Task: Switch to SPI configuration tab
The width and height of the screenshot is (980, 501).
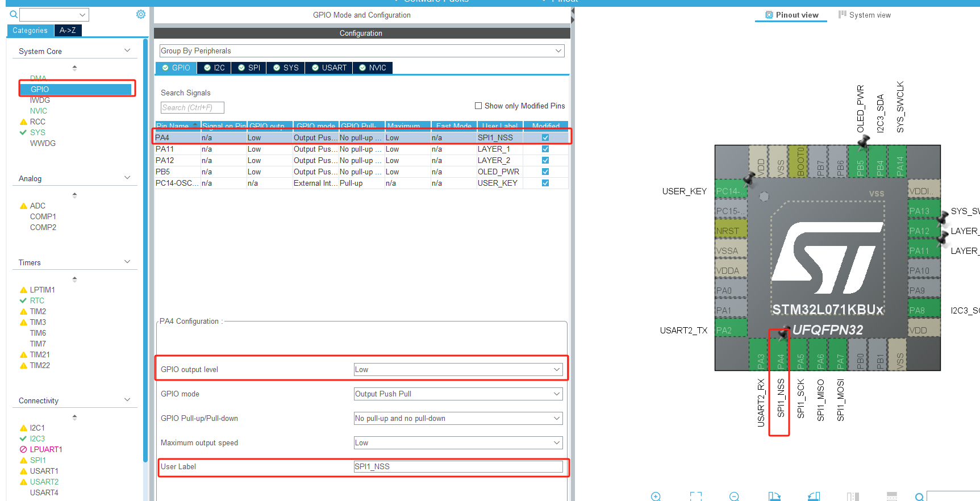Action: (249, 68)
